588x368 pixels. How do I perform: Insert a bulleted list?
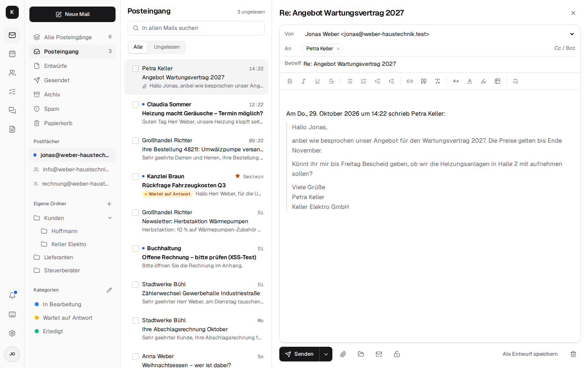click(350, 81)
